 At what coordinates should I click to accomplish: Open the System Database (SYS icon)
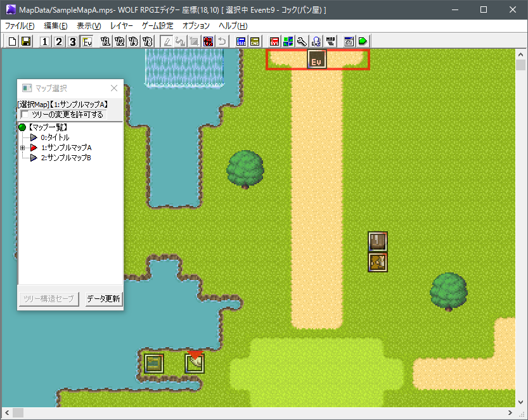pyautogui.click(x=275, y=41)
